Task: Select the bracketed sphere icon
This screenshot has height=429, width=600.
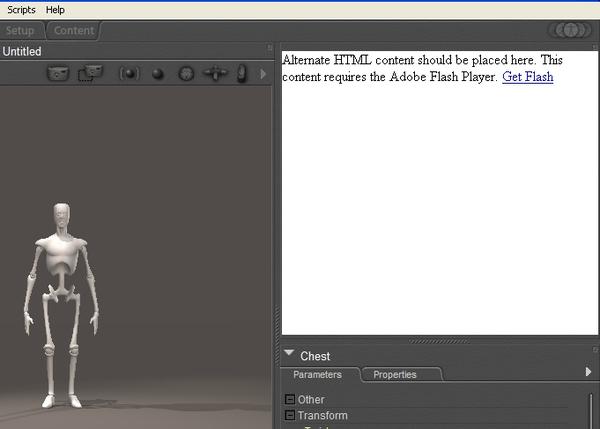Action: tap(129, 73)
